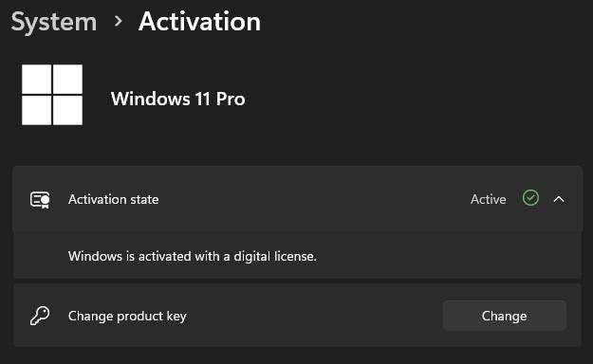Click the word 'license' in activation message
The height and width of the screenshot is (364, 593).
[x=295, y=256]
